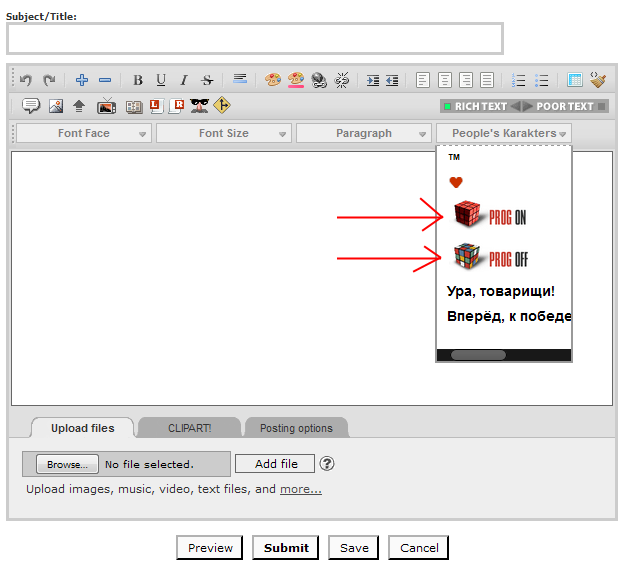
Task: Click the upload arrow icon in toolbar
Action: 79,106
